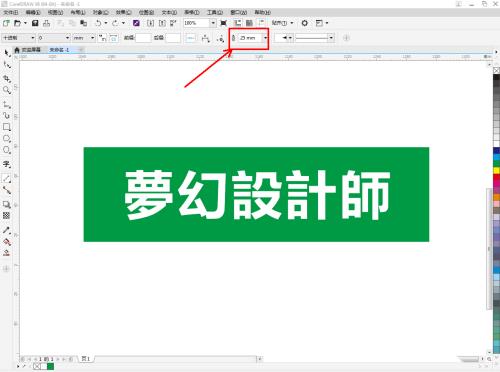Open the Undo history dropdown arrow
This screenshot has width=500, height=372.
pos(106,23)
